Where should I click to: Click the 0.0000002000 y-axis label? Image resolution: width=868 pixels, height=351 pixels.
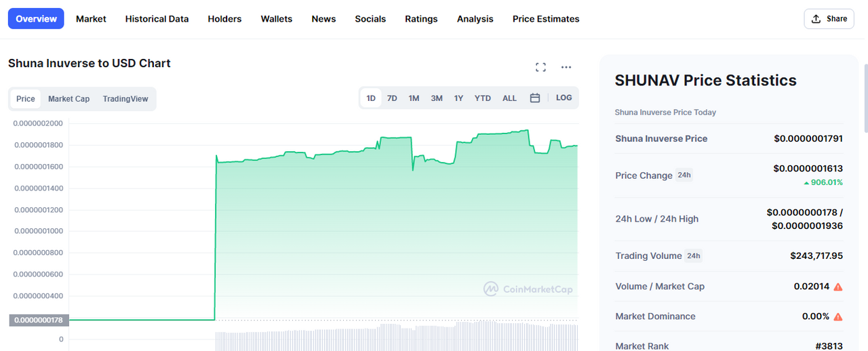[x=38, y=123]
